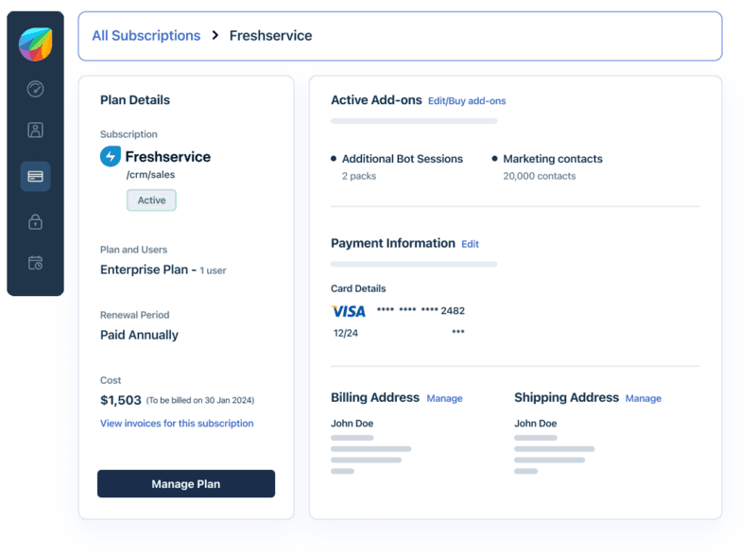Screen dimensions: 756x556
Task: Click the Payment Information heading
Action: [393, 243]
